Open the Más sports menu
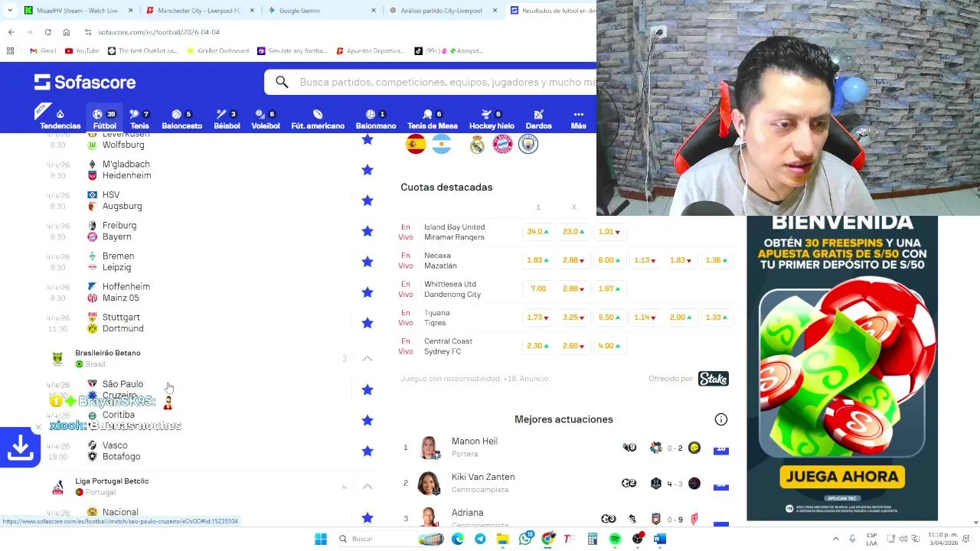The width and height of the screenshot is (980, 551). click(x=578, y=119)
